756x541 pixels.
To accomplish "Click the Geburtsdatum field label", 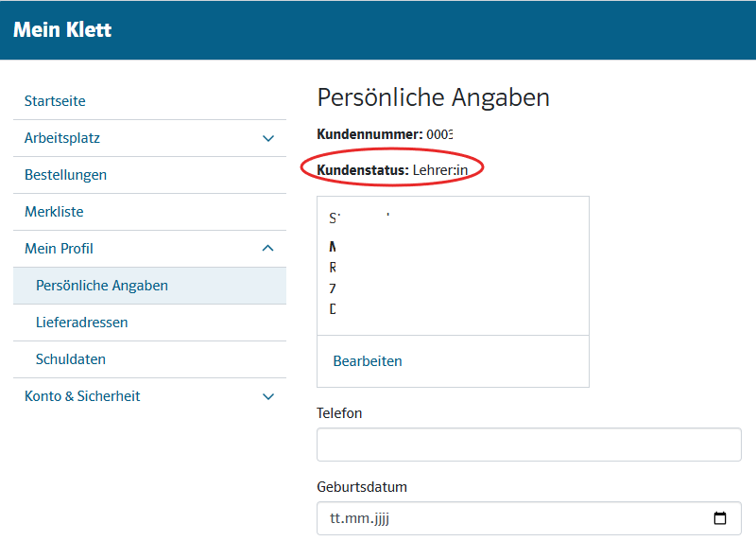I will point(362,487).
